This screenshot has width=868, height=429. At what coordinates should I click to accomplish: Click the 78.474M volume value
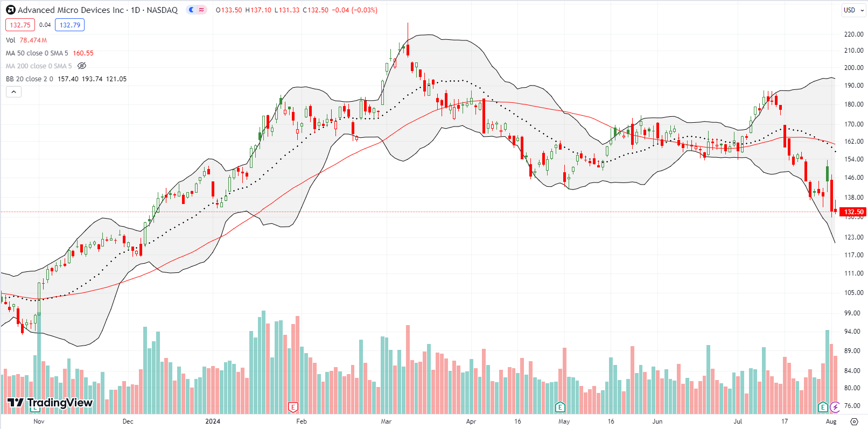33,40
